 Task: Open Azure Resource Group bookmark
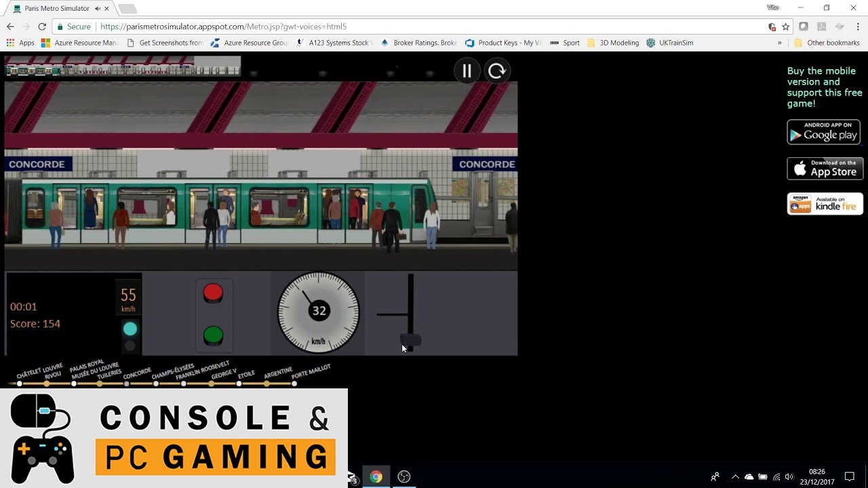[x=249, y=43]
